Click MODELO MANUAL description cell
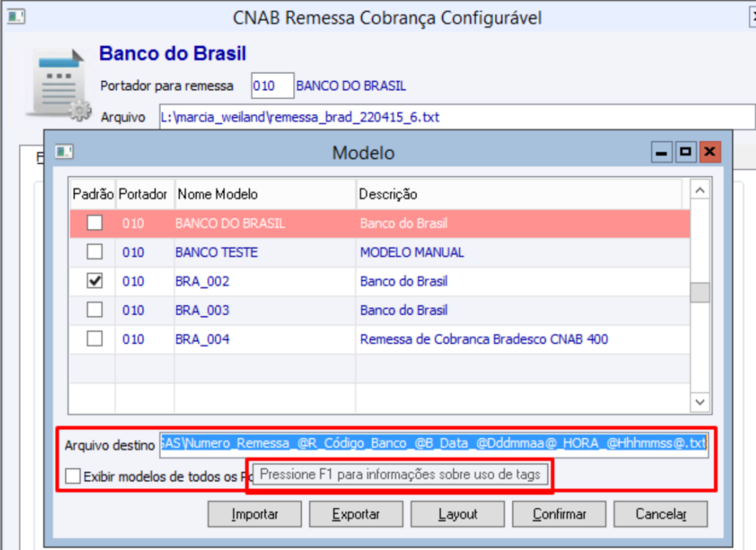The height and width of the screenshot is (550, 756). pos(412,252)
